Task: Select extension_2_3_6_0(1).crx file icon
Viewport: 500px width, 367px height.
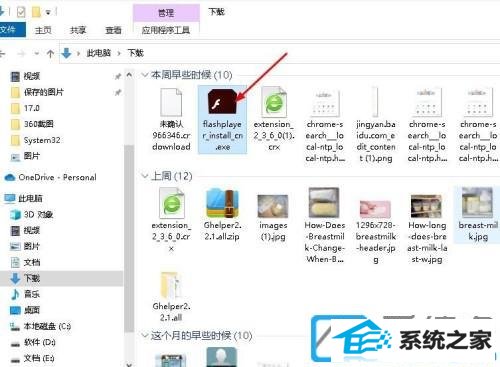Action: coord(273,102)
